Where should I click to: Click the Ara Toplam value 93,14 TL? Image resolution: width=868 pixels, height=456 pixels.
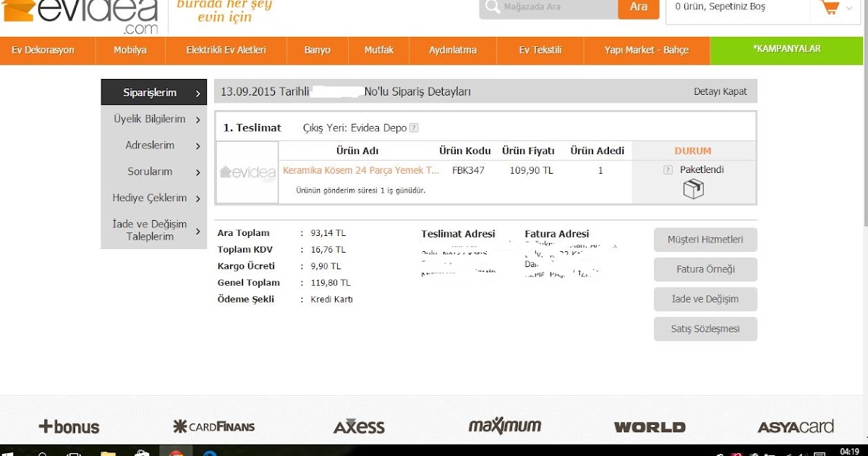point(328,233)
